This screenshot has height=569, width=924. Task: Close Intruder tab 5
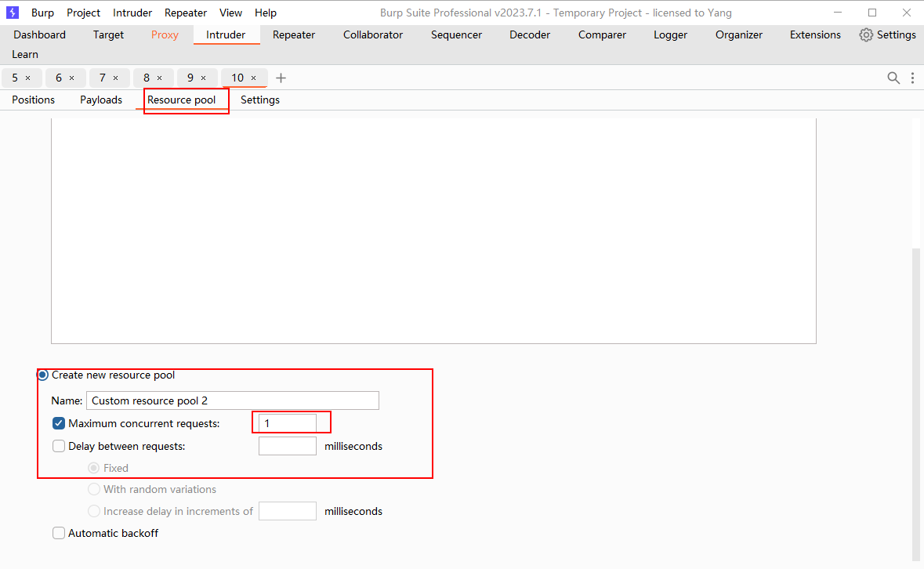coord(28,78)
